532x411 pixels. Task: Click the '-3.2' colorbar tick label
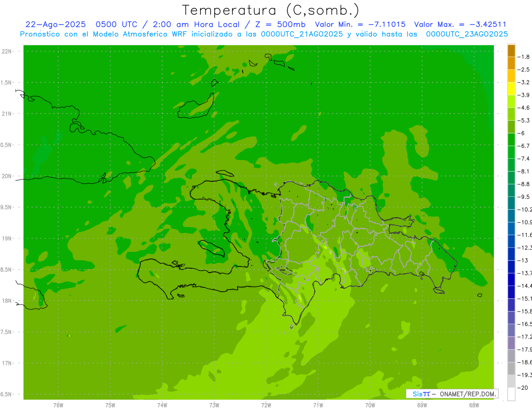coord(524,82)
